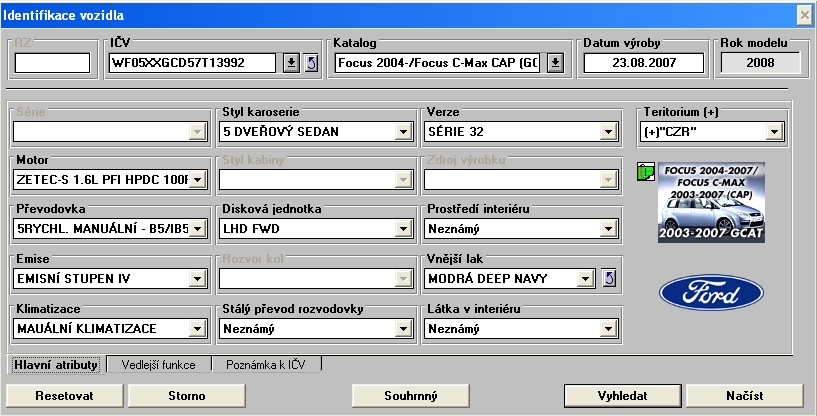Open the Poznámka k IČV tab
The height and width of the screenshot is (416, 817).
[x=265, y=365]
